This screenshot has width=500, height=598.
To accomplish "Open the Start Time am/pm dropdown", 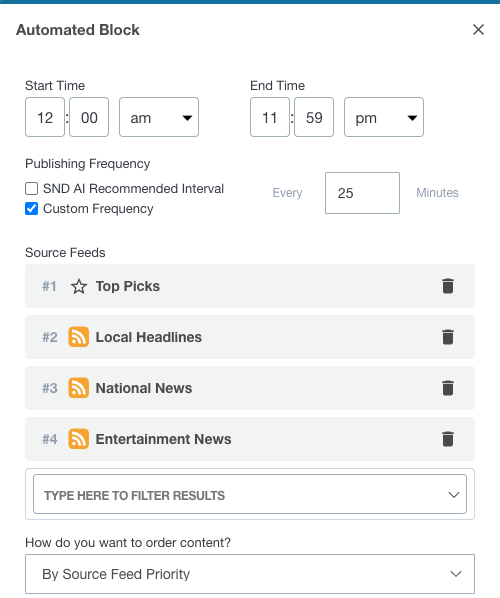I will 159,117.
